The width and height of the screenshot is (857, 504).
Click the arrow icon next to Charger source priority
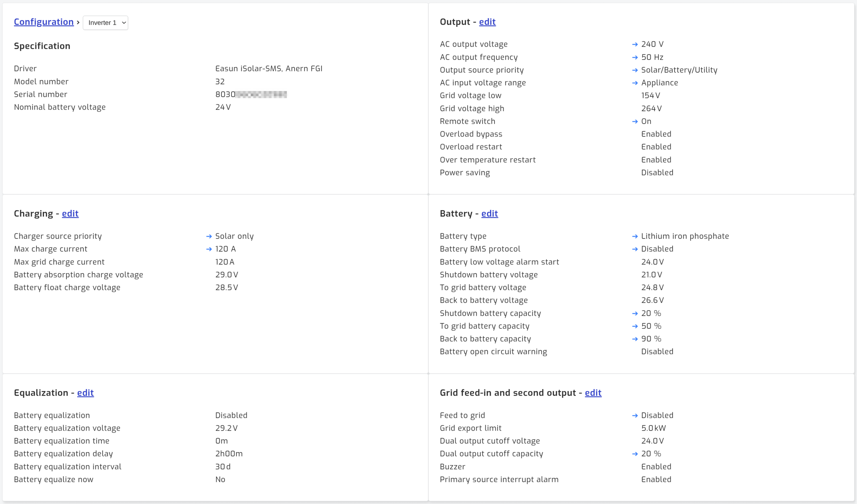[x=209, y=236]
